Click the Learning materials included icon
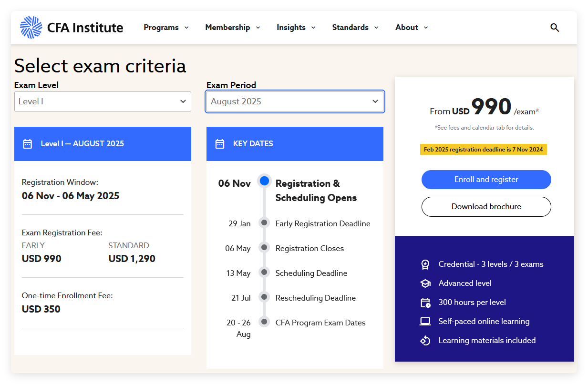The image size is (588, 384). pyautogui.click(x=425, y=341)
